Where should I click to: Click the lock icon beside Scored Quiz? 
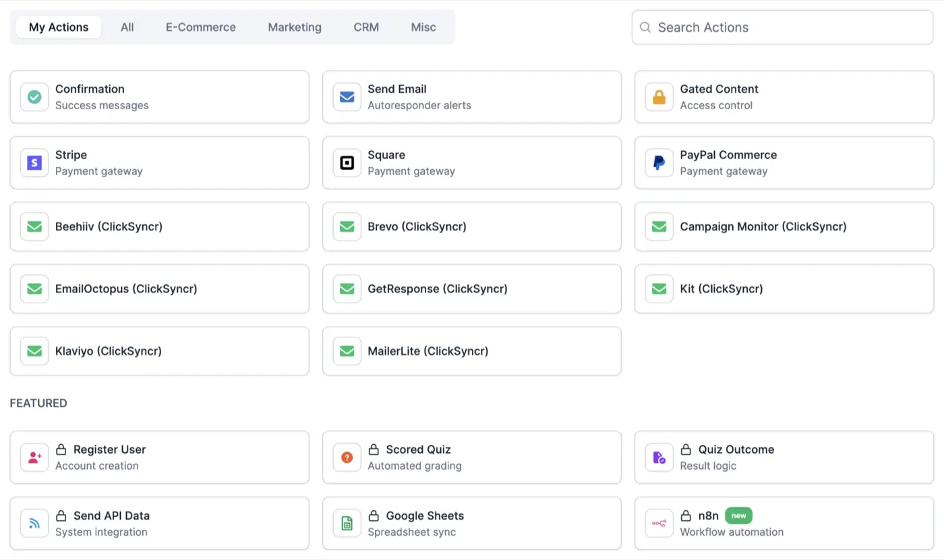pos(374,449)
